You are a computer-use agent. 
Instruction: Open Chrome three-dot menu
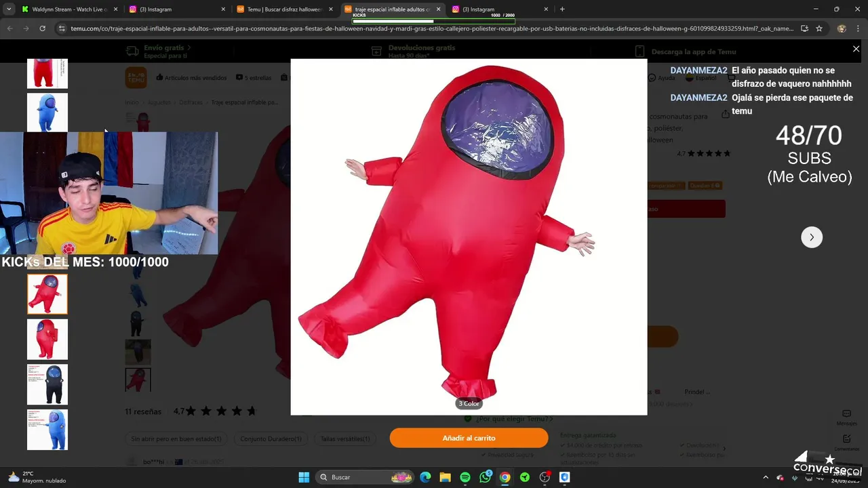(859, 28)
